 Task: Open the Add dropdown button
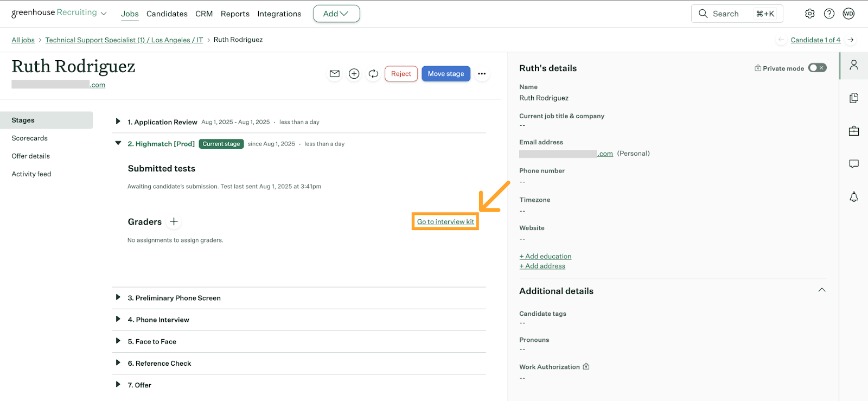pyautogui.click(x=336, y=14)
